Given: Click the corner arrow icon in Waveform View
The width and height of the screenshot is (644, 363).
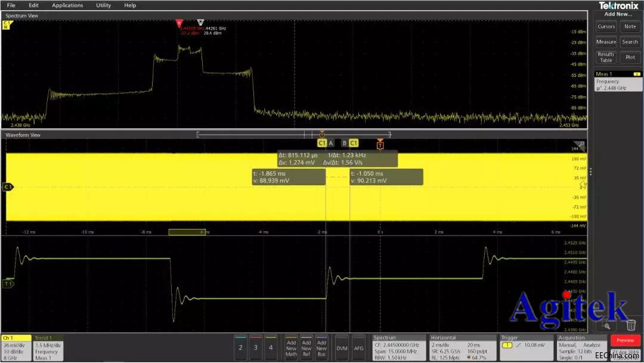Looking at the screenshot, I should (x=580, y=145).
